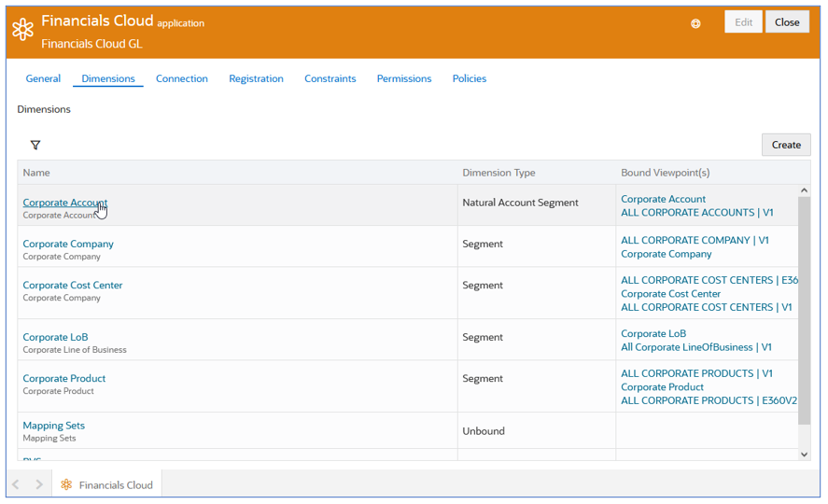
Task: Select the Dimensions tab
Action: click(x=108, y=78)
